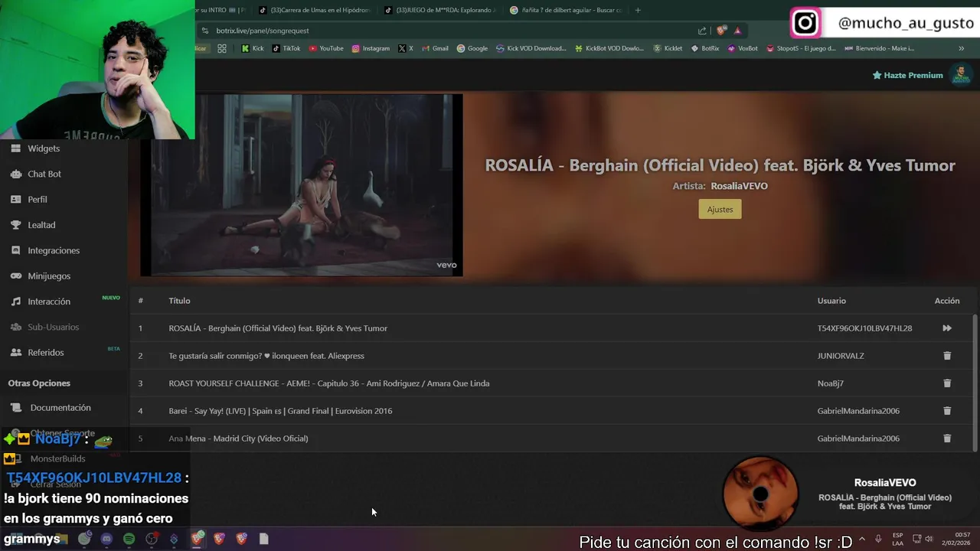Open the Kick bookmark
980x551 pixels.
point(253,48)
